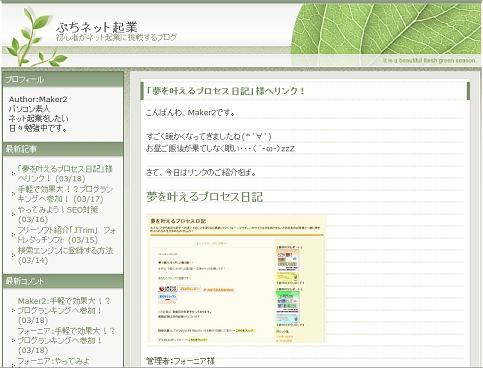The height and width of the screenshot is (368, 483).
Task: Click the line さて、今日はリンクのご紹介をば。
Action: pyautogui.click(x=201, y=173)
